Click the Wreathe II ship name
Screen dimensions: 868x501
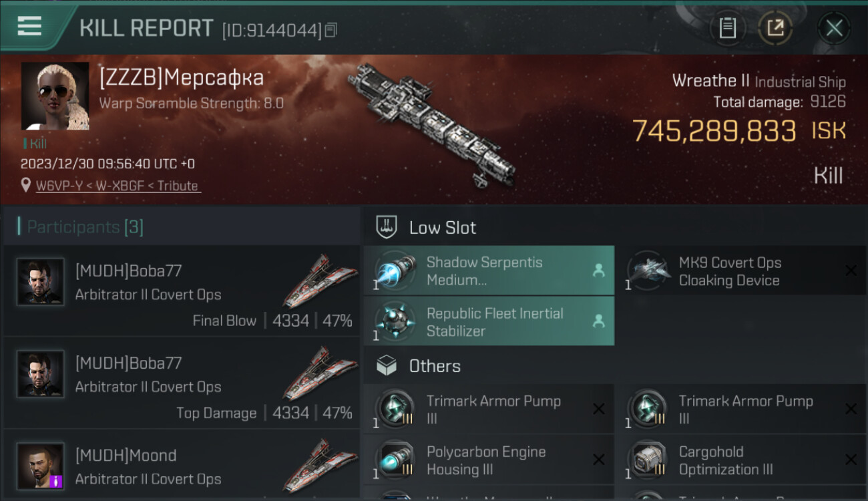pyautogui.click(x=710, y=81)
